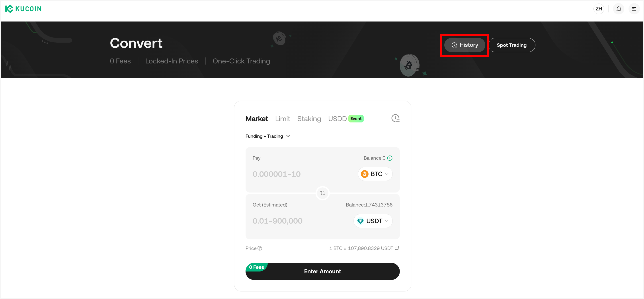Click the History button in banner
Image resolution: width=644 pixels, height=299 pixels.
click(464, 45)
